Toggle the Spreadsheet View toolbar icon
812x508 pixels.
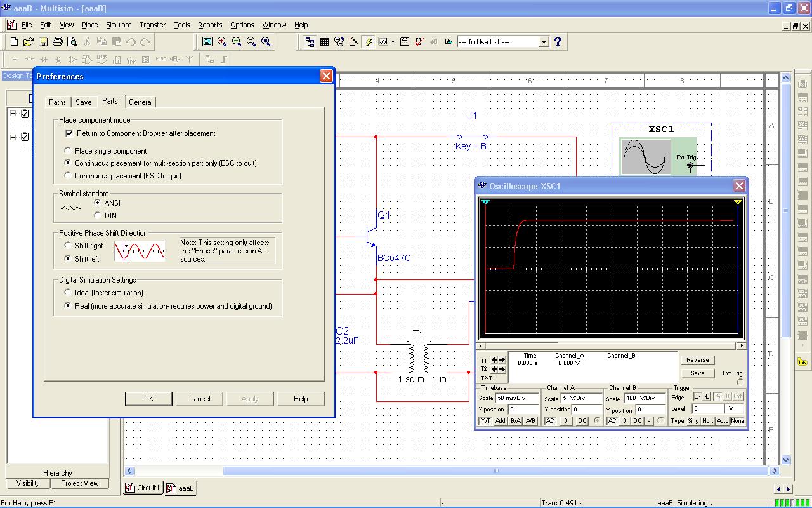point(324,42)
